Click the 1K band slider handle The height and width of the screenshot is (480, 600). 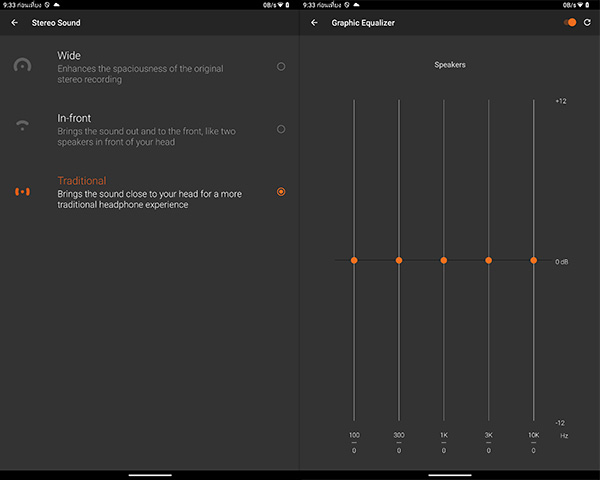click(x=444, y=260)
